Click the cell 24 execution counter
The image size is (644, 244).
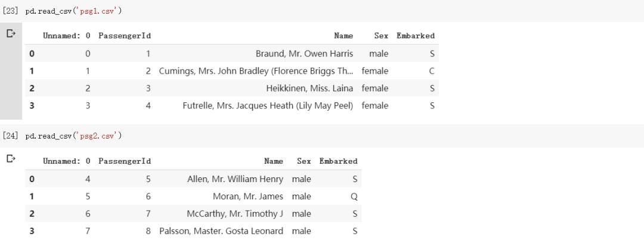[x=10, y=136]
